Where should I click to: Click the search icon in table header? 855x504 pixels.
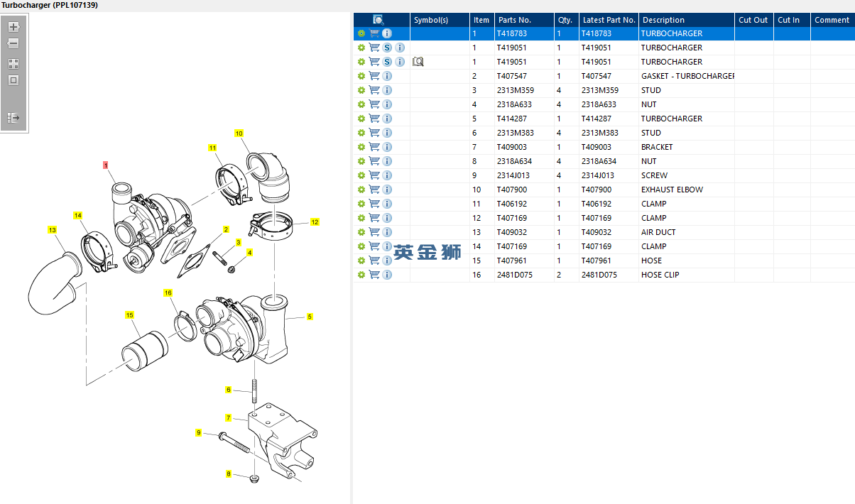[x=379, y=20]
